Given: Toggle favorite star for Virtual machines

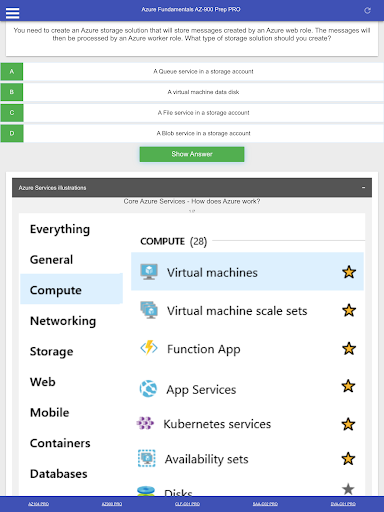Looking at the screenshot, I should click(349, 272).
